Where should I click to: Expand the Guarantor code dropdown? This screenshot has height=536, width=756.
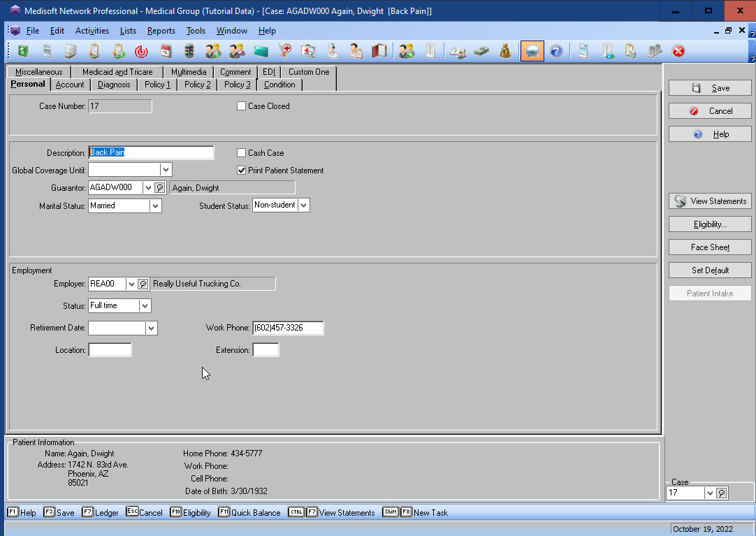click(149, 188)
